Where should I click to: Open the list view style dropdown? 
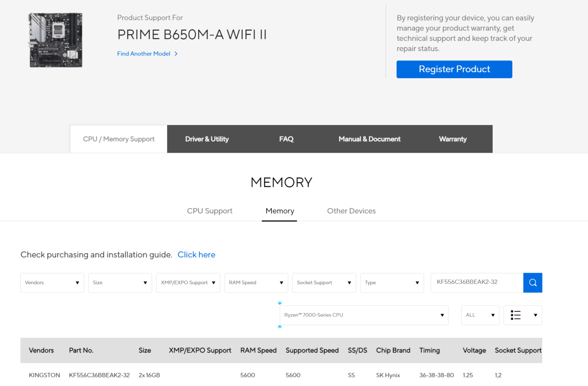[x=523, y=315]
